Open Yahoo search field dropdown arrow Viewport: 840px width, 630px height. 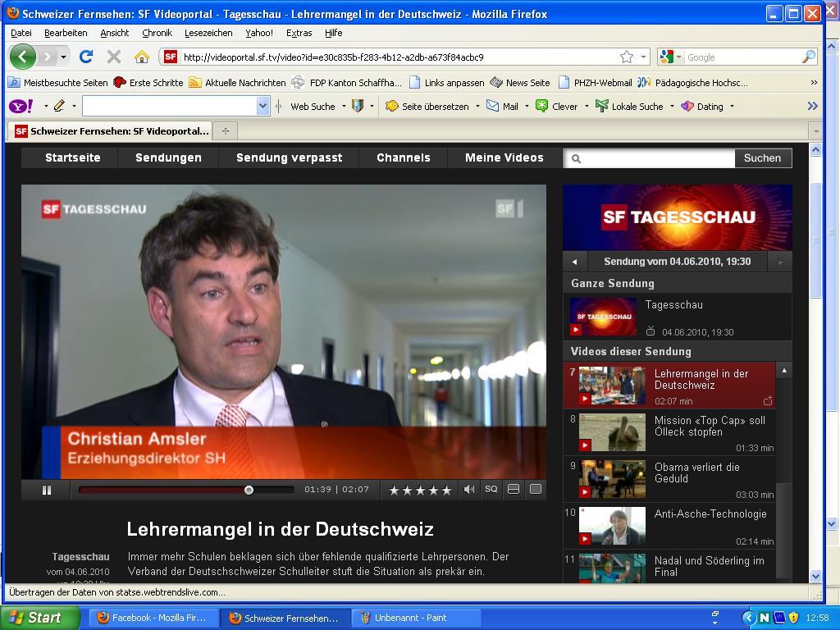262,106
